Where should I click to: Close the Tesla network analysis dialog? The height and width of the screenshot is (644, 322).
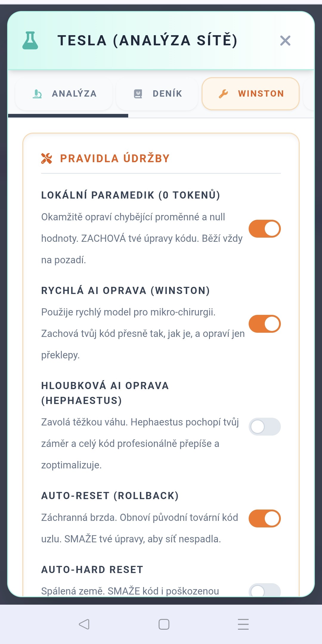285,41
